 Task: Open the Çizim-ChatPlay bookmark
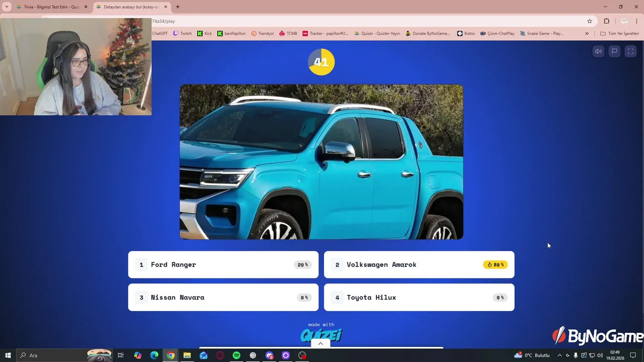coord(497,34)
